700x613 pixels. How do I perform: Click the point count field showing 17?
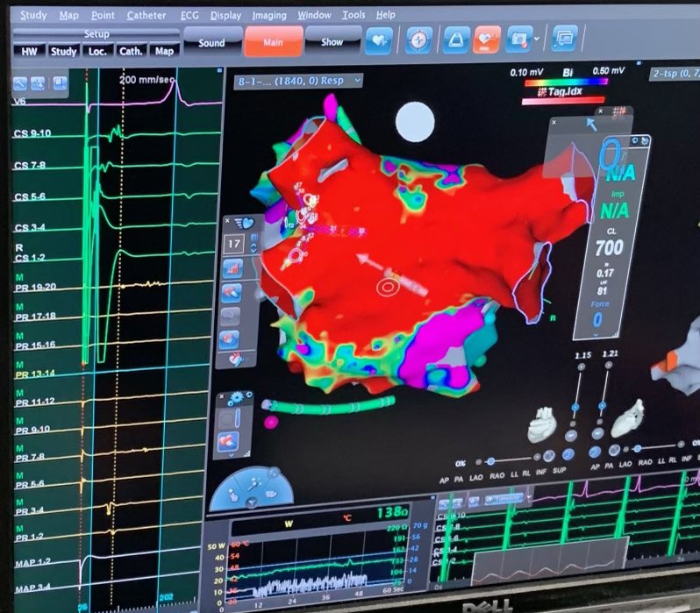234,244
